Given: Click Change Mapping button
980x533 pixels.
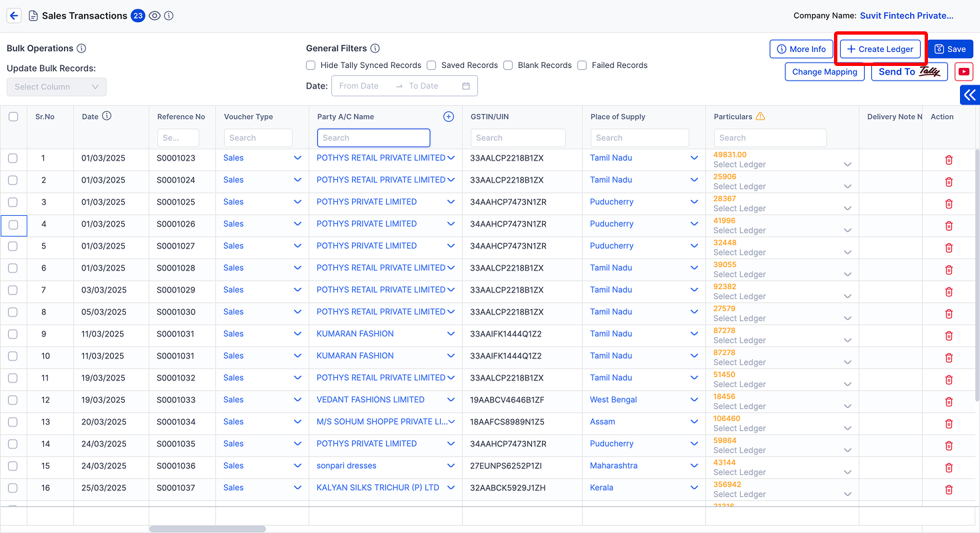Looking at the screenshot, I should [825, 72].
